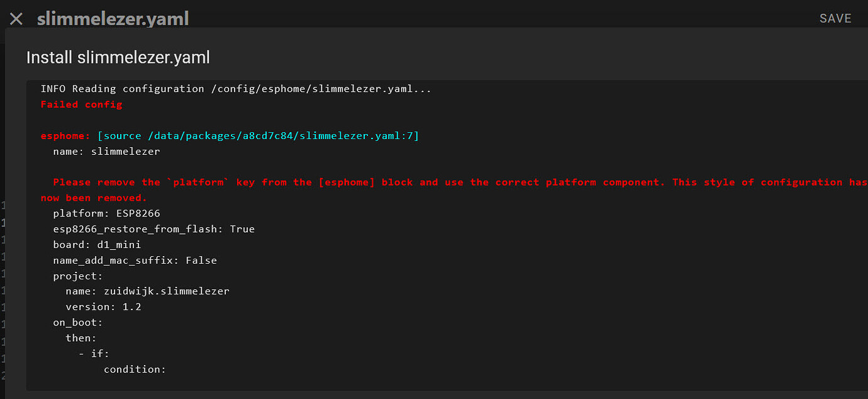Image resolution: width=868 pixels, height=399 pixels.
Task: Select the slimmelezer.yaml title text
Action: click(x=113, y=18)
